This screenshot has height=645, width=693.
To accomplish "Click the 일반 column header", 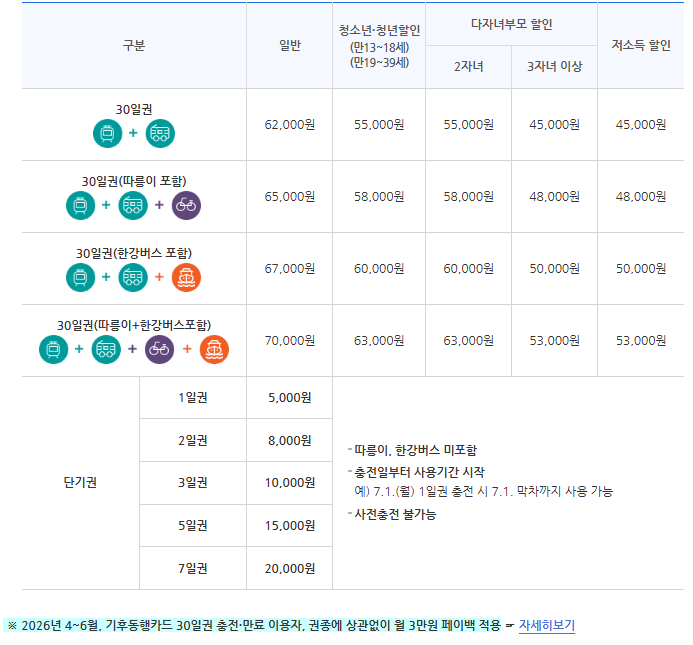I will 289,45.
